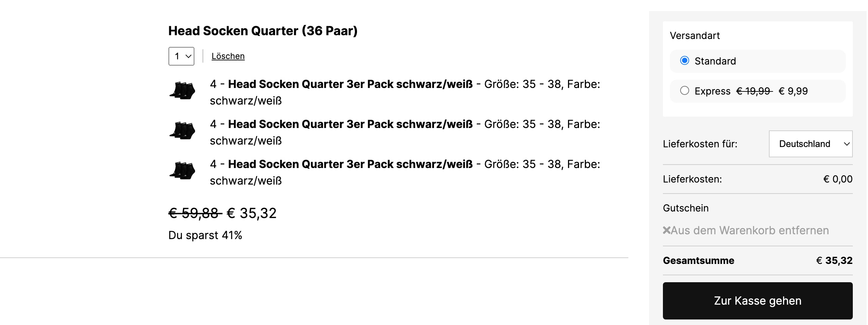The height and width of the screenshot is (325, 868).
Task: Click the third Head Socken Quarter 3er Pack entry
Action: [x=350, y=164]
